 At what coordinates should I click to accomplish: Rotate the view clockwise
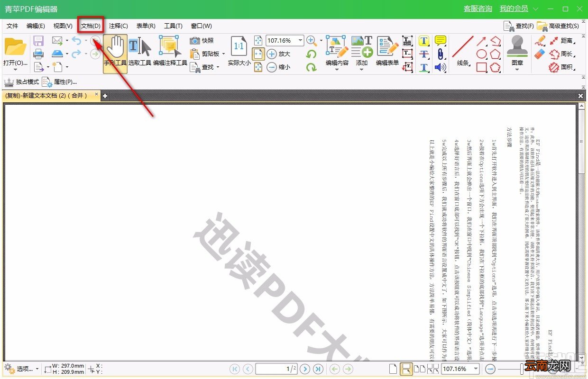[x=311, y=67]
